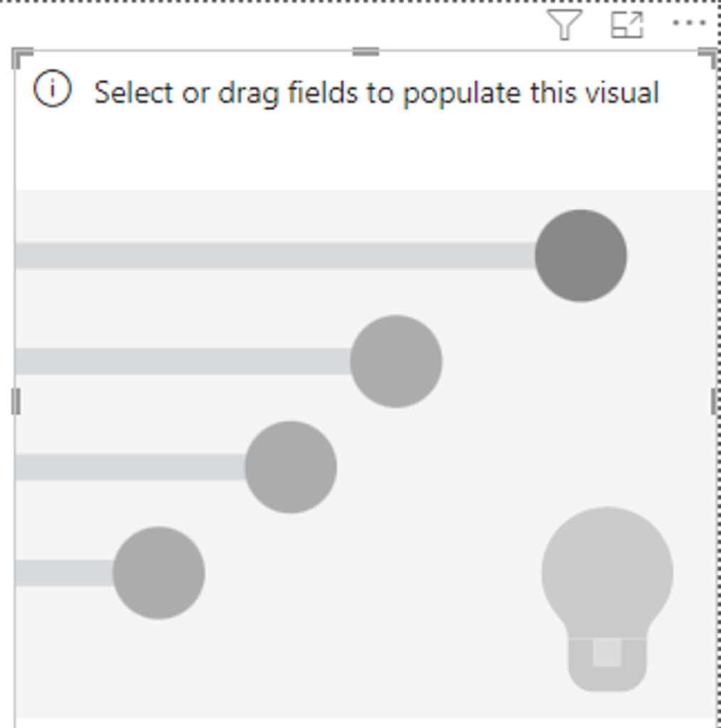The height and width of the screenshot is (728, 721).
Task: Open the visual's filter icon
Action: pyautogui.click(x=565, y=25)
